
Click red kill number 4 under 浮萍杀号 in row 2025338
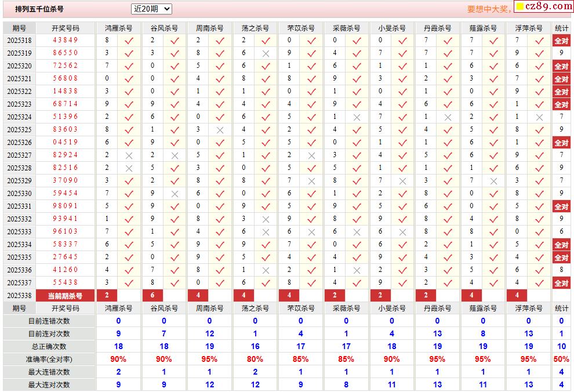[517, 295]
